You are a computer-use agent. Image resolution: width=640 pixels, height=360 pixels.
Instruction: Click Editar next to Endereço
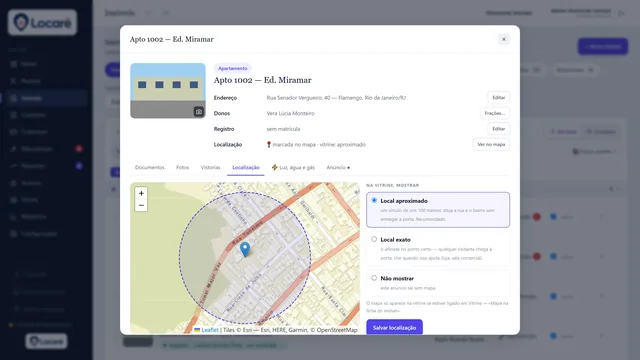pos(498,98)
